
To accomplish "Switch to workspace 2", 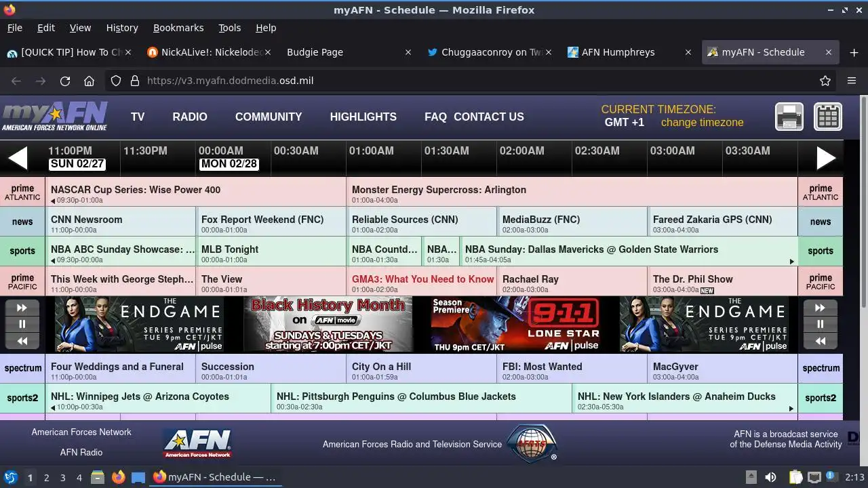I will click(x=46, y=478).
